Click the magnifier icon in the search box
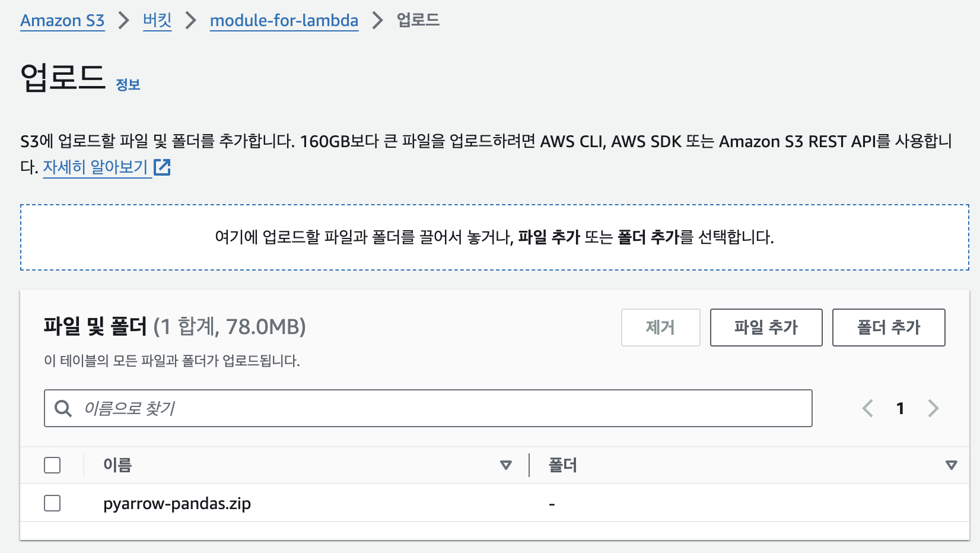Viewport: 980px width, 553px height. click(x=63, y=408)
